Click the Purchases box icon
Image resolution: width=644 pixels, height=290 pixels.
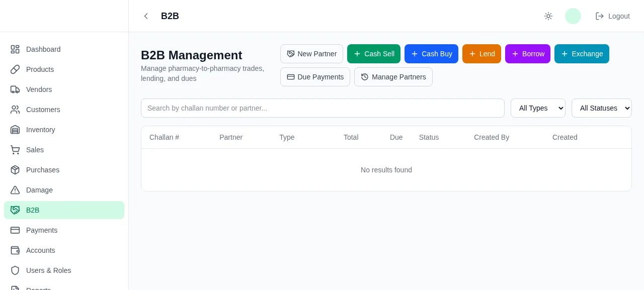pyautogui.click(x=15, y=170)
